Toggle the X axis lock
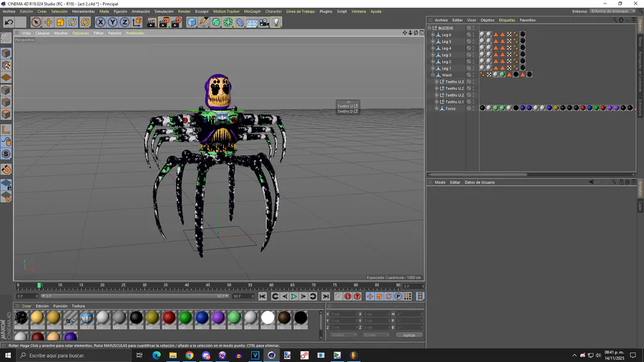Screen dimensions: 644x362 coord(100,22)
